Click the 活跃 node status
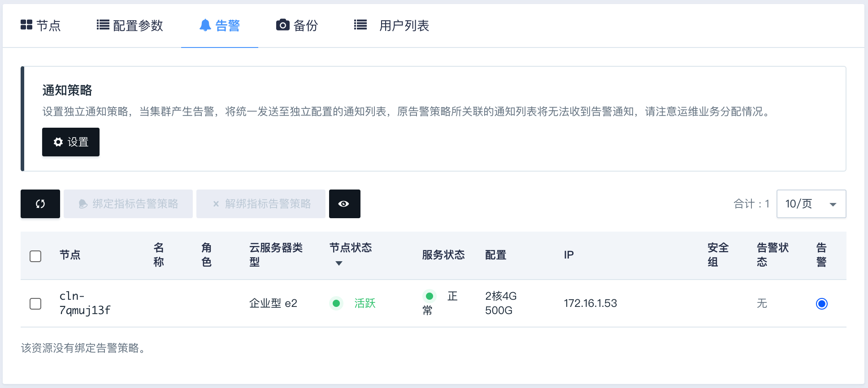 click(365, 303)
